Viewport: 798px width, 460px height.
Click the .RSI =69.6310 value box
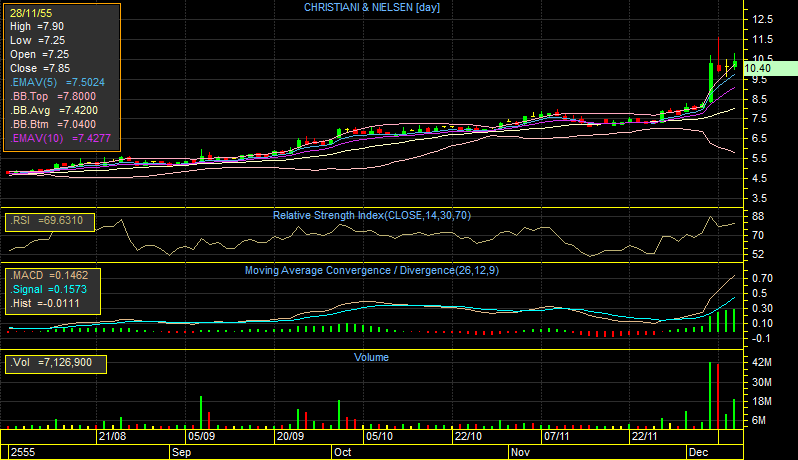tap(50, 222)
